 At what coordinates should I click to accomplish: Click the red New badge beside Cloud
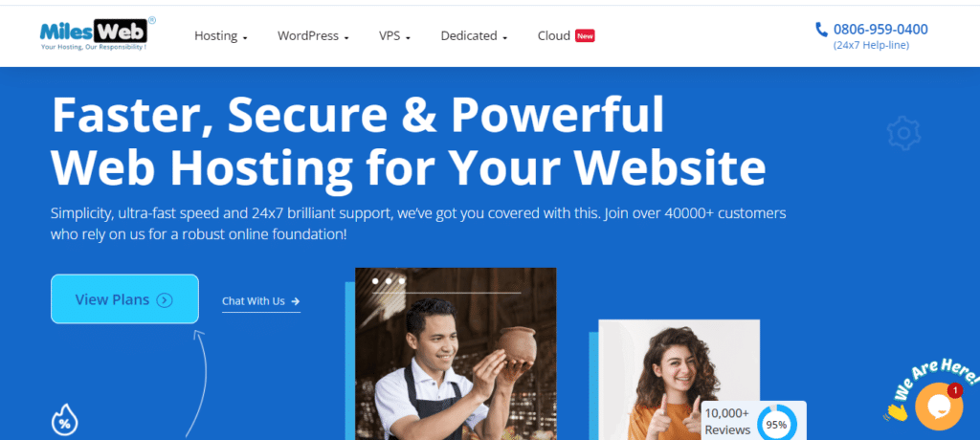point(585,36)
